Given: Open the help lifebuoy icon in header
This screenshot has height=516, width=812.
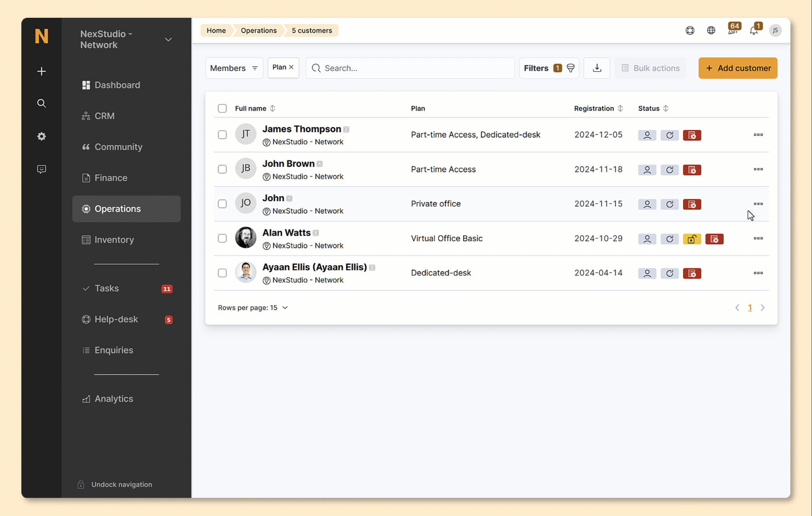Looking at the screenshot, I should (x=690, y=30).
